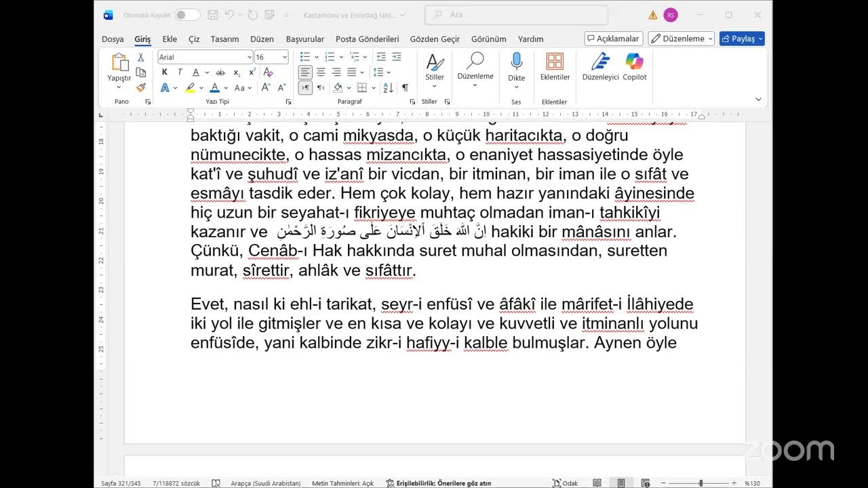Open the font size dropdown (16)
Viewport: 868px width, 488px height.
click(284, 58)
